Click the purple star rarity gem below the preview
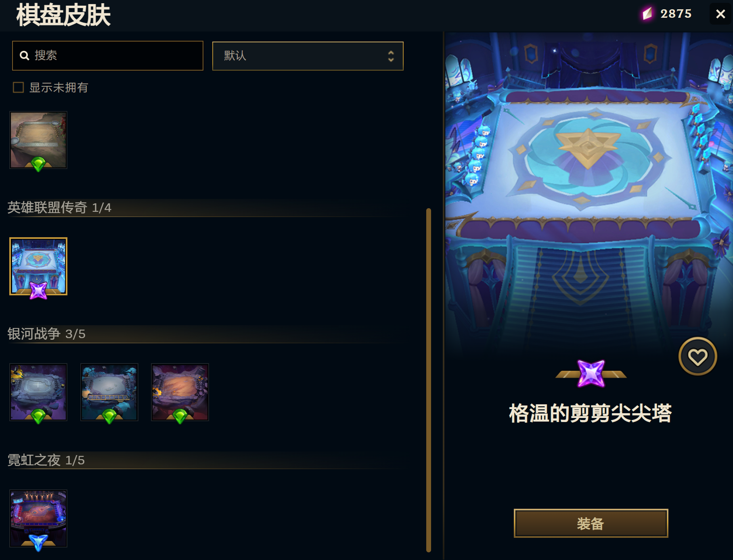The height and width of the screenshot is (560, 733). coord(591,373)
